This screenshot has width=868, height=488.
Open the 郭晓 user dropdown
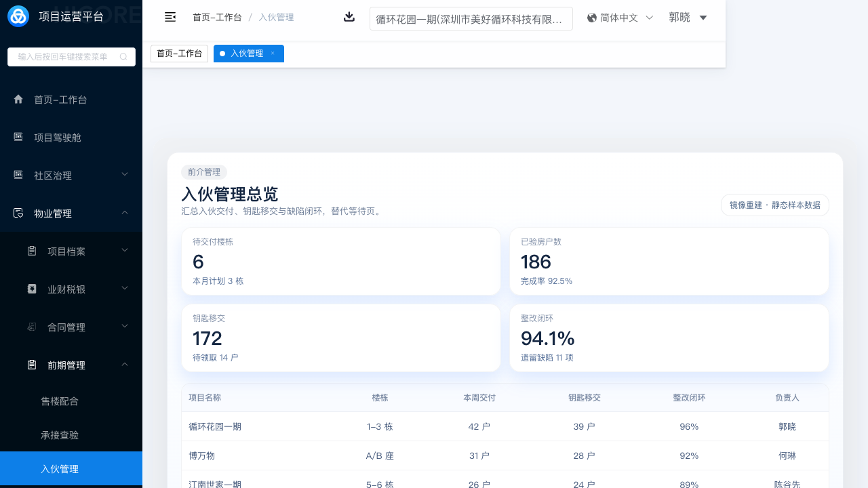pos(703,18)
